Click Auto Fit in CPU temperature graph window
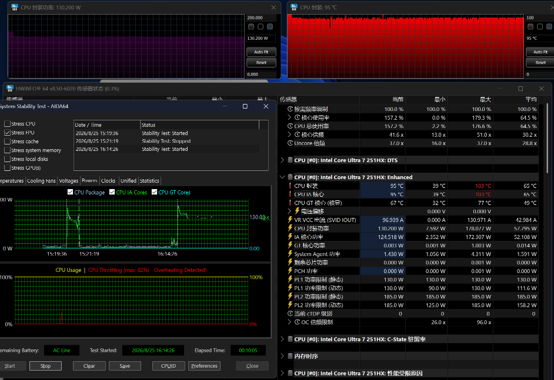Screen dimensions: 554x380 click(540, 52)
